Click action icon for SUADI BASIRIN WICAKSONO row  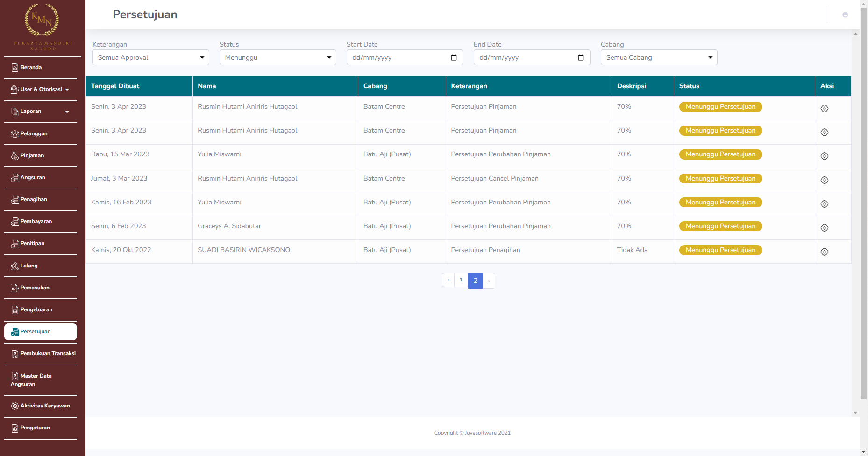[x=825, y=252]
